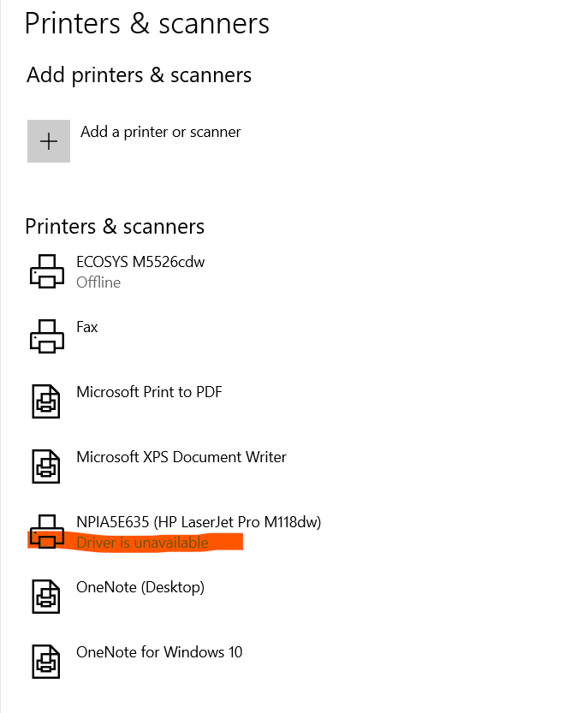
Task: Click the HP LaserJet Pro M118dw printer icon
Action: [47, 531]
